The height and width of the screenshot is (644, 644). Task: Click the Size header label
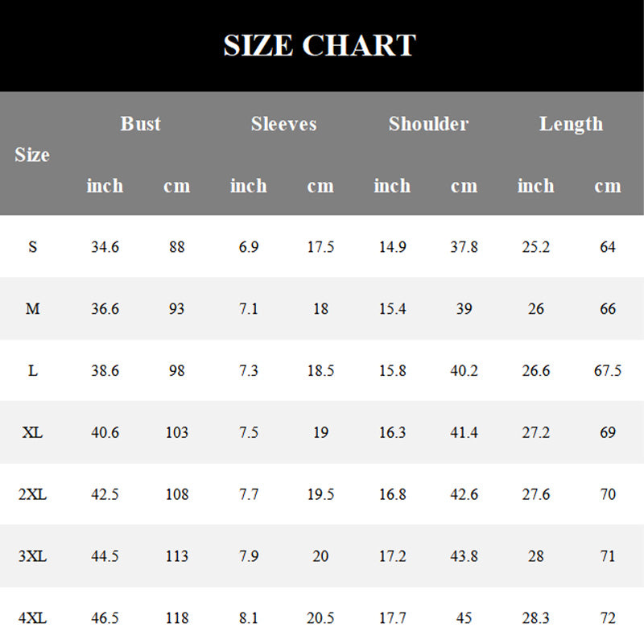[x=32, y=155]
